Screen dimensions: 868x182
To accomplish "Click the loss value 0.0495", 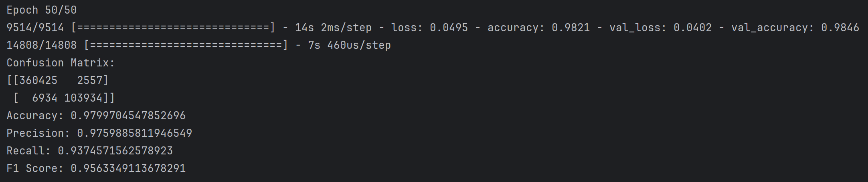I will (449, 28).
